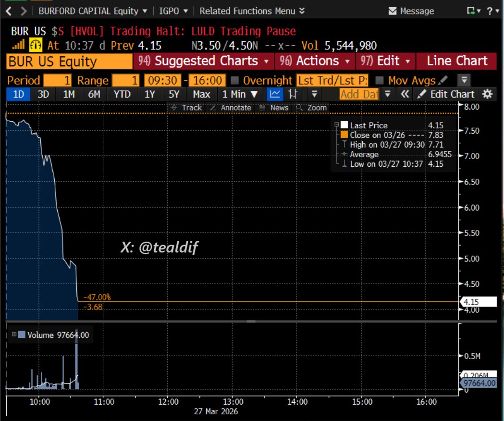This screenshot has width=504, height=421.
Task: Click the Vol 5,544,980 header value
Action: pos(339,45)
